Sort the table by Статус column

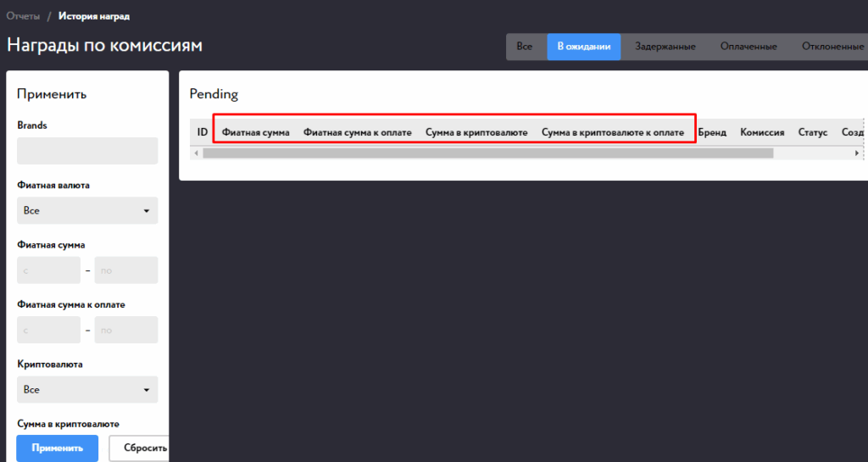[812, 133]
